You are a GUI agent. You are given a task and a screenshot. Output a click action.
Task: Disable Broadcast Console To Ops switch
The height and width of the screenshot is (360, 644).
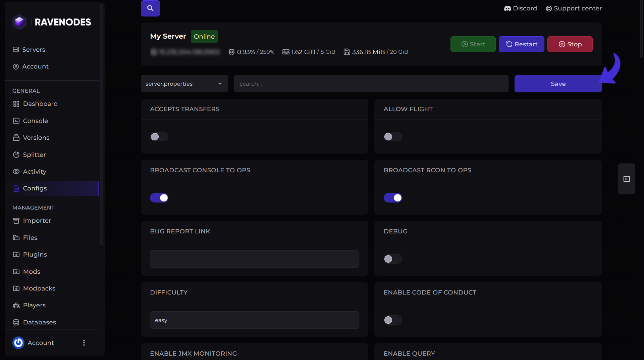point(159,198)
